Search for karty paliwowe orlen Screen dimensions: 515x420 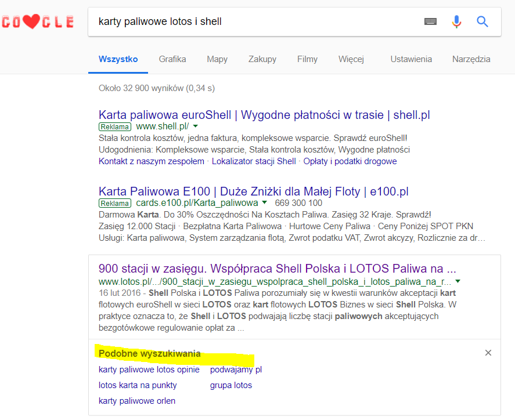137,401
